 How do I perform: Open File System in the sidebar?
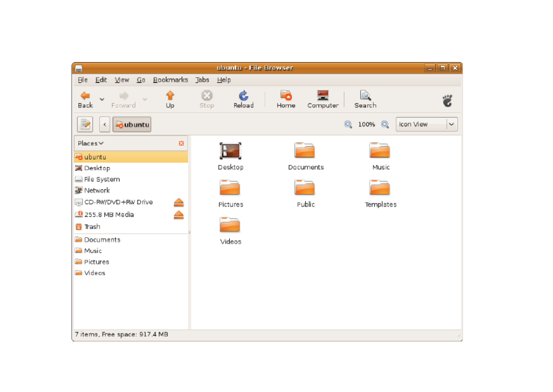(x=131, y=179)
